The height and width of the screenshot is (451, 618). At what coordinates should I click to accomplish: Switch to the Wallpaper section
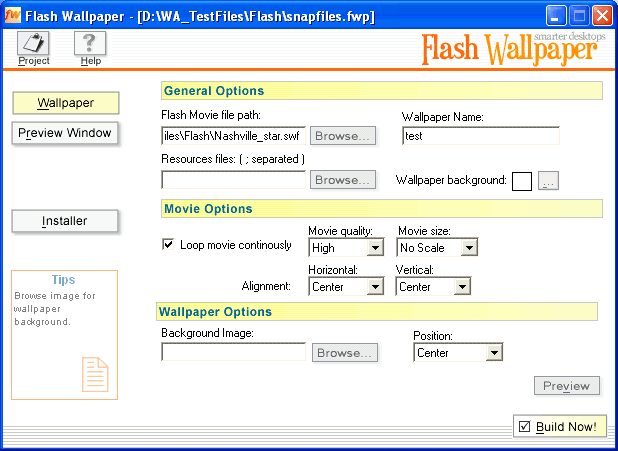click(66, 103)
